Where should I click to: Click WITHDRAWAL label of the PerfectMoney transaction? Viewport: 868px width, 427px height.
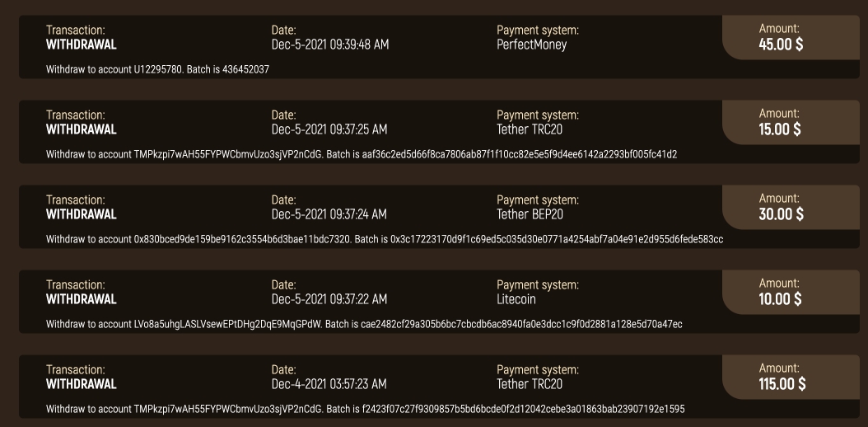pyautogui.click(x=82, y=45)
